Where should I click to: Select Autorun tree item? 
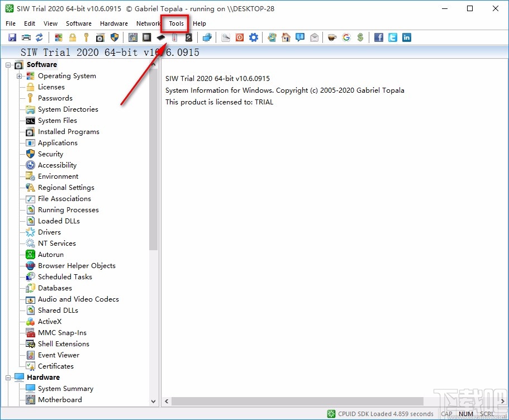pos(51,255)
